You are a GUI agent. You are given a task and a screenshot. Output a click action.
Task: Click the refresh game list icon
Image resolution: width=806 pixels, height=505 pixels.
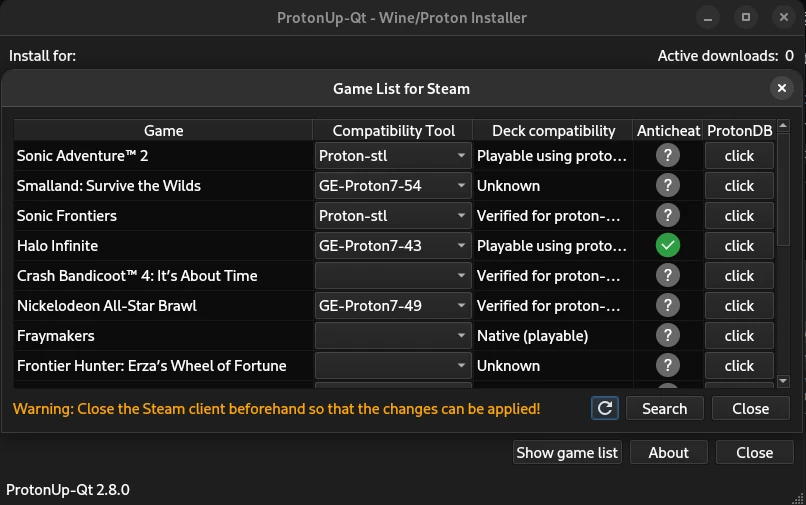pos(604,408)
